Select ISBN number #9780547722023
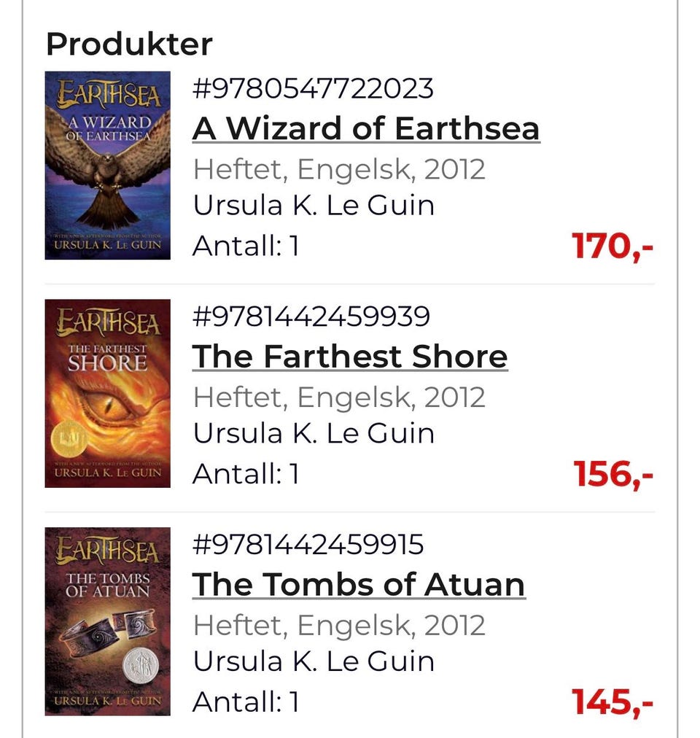 tap(313, 88)
